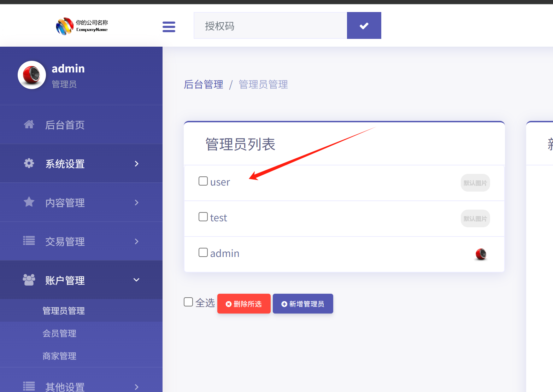Focus the 授权码 input field

(x=270, y=26)
